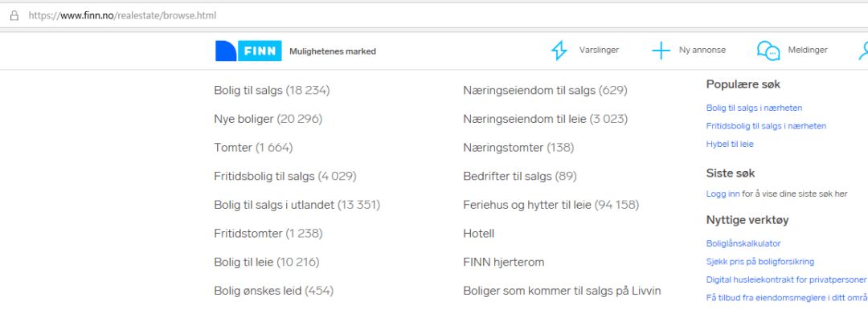Open Fritidsbolig til salgs listings

tap(285, 177)
